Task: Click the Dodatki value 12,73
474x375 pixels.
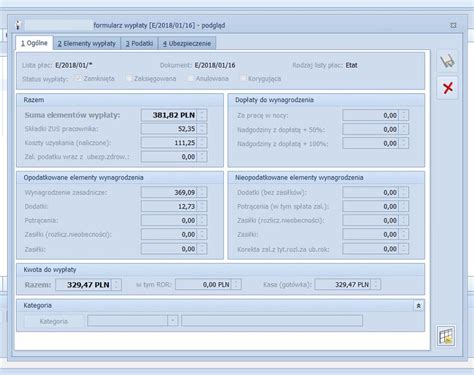Action: point(169,206)
